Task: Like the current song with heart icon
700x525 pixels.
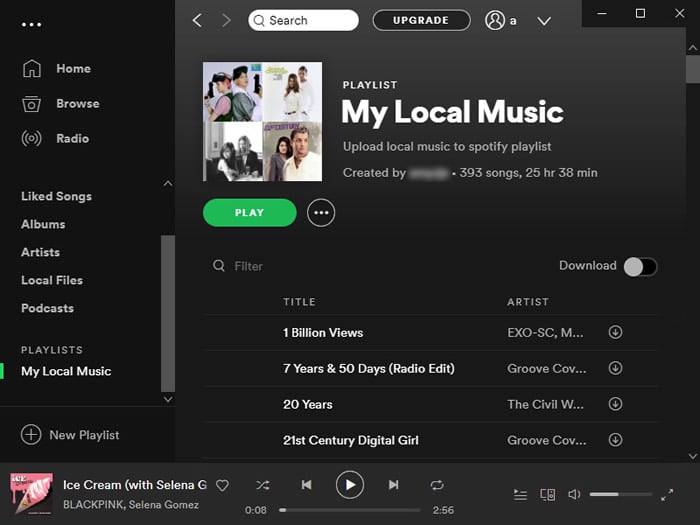Action: (x=222, y=485)
